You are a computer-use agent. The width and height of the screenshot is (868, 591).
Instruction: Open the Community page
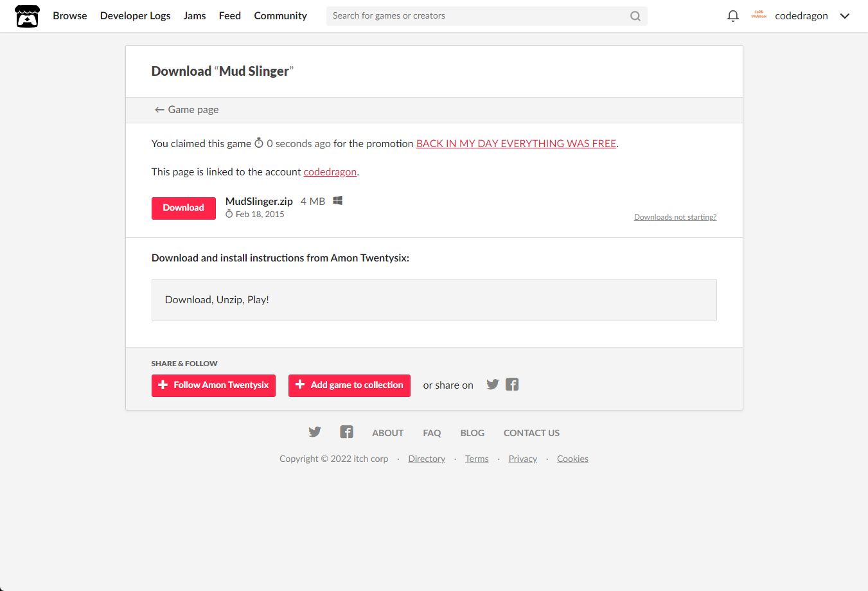click(281, 16)
